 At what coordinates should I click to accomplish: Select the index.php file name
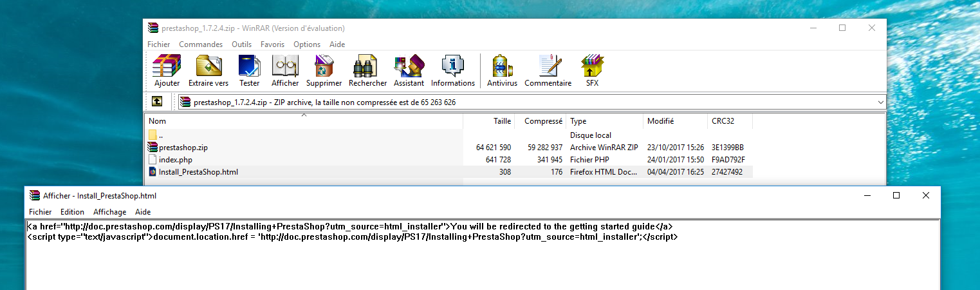click(175, 160)
